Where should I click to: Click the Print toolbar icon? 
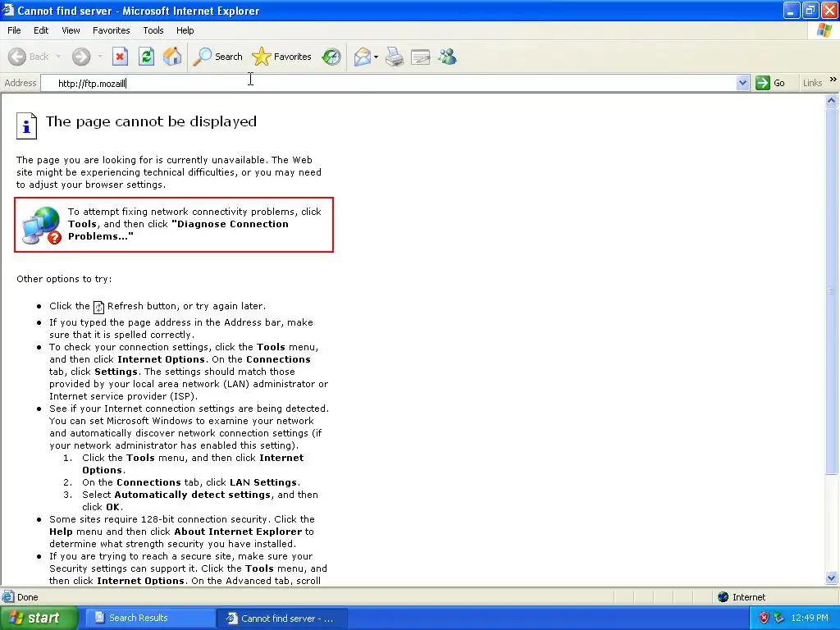[x=395, y=57]
